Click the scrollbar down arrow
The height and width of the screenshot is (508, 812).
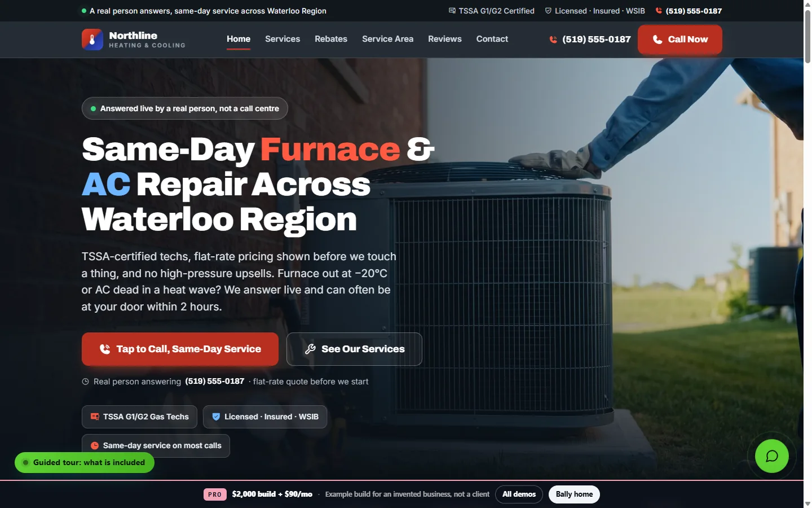[x=807, y=503]
